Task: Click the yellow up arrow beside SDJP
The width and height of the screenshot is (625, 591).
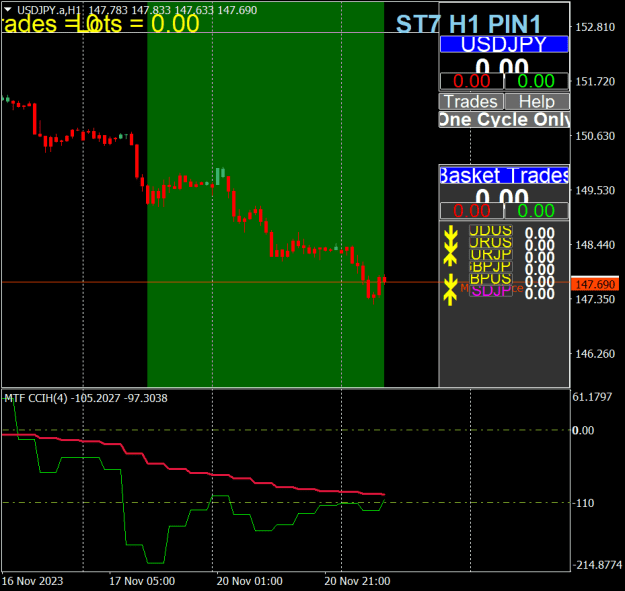Action: point(450,296)
